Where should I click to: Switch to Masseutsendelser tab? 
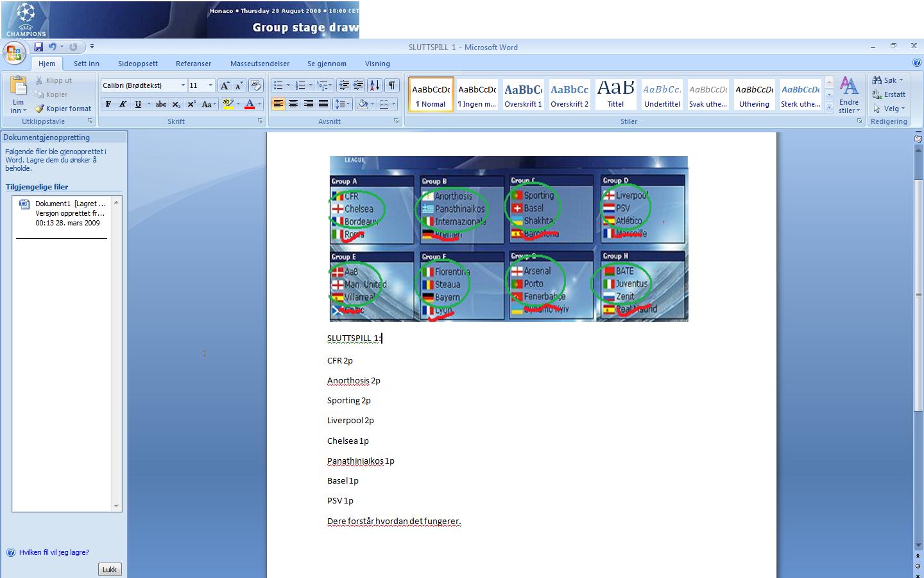[260, 64]
